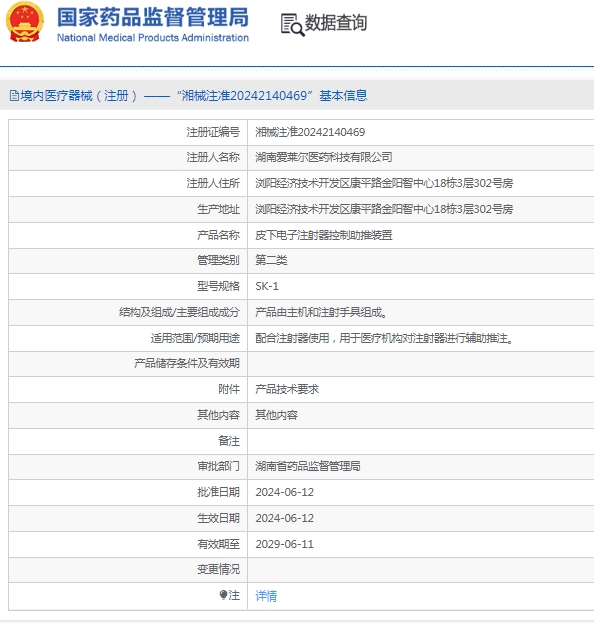Open the 产品技术要求 attachment link

tap(287, 389)
